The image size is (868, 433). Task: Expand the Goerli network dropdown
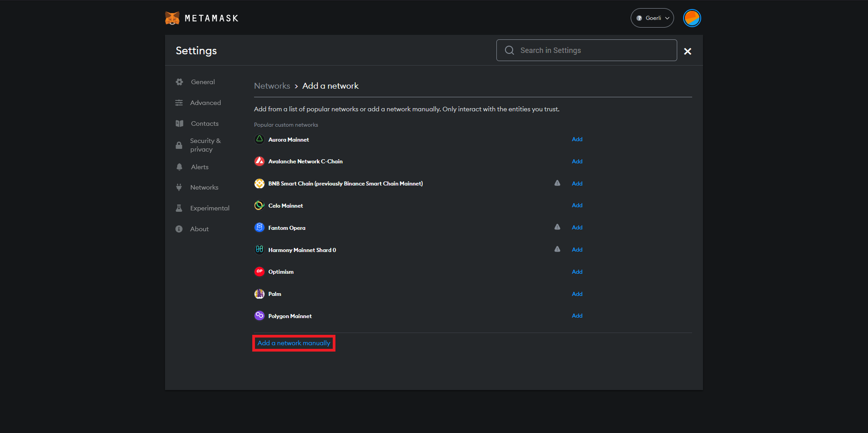(652, 18)
